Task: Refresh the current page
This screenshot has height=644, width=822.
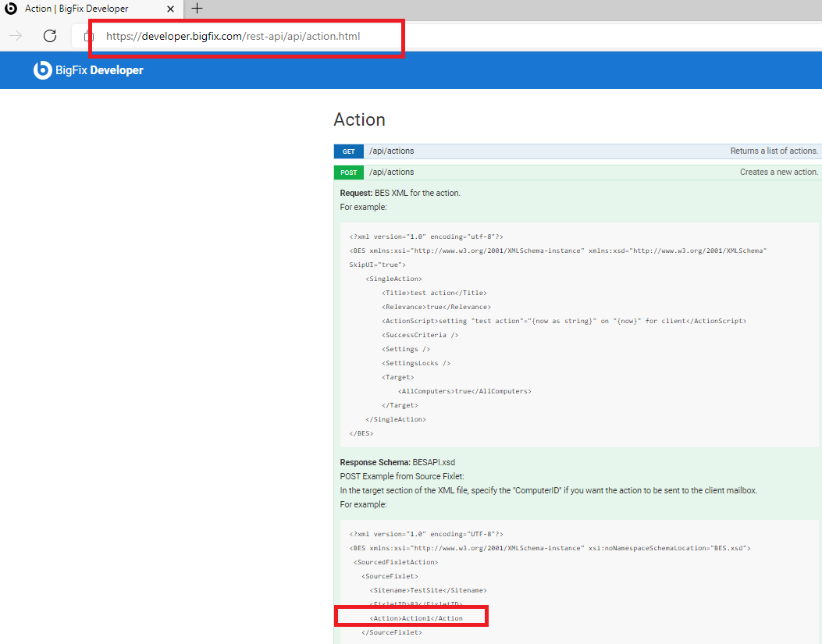Action: (x=49, y=35)
